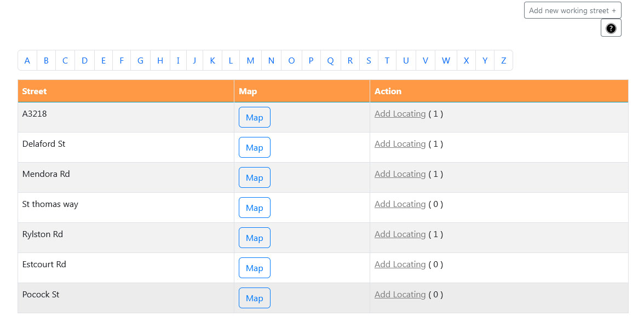Open Map for Pocock St

[x=255, y=298]
